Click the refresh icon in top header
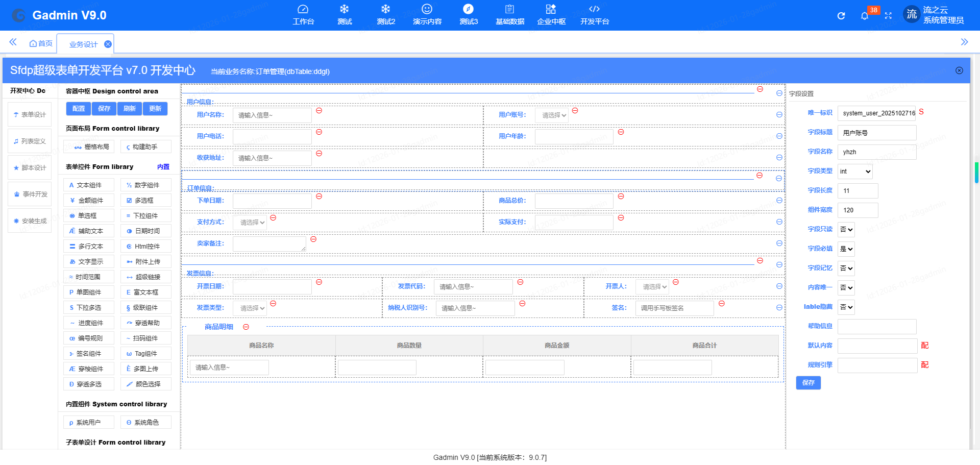The image size is (980, 465). click(x=841, y=16)
